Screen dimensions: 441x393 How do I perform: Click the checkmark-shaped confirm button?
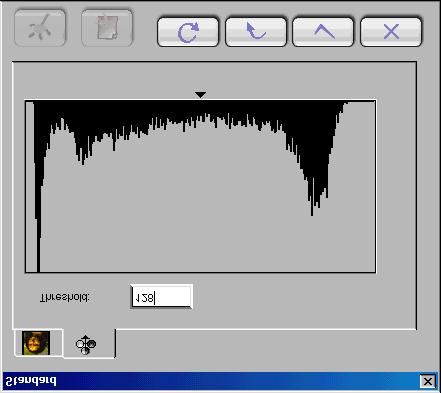coord(323,32)
